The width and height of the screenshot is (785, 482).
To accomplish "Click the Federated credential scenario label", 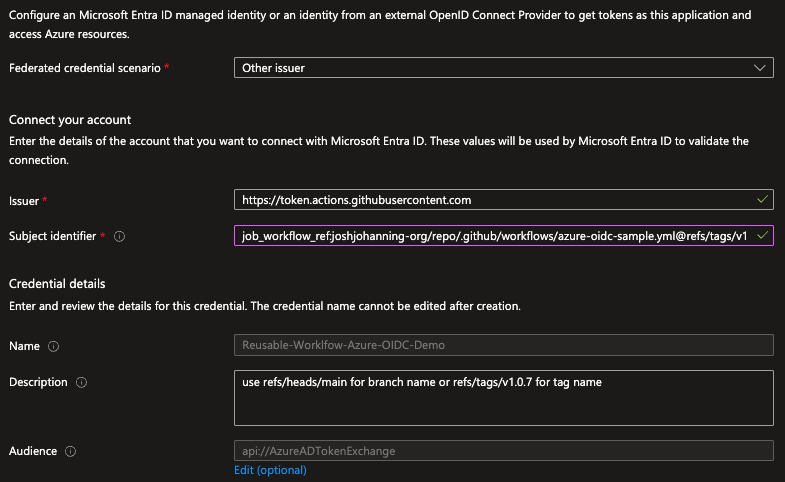I will tap(84, 68).
